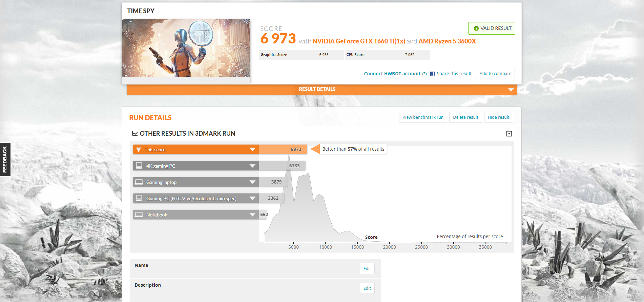644x302 pixels.
Task: Open the NVIDIA GeForce GTX 1660 Ti link
Action: (x=359, y=41)
